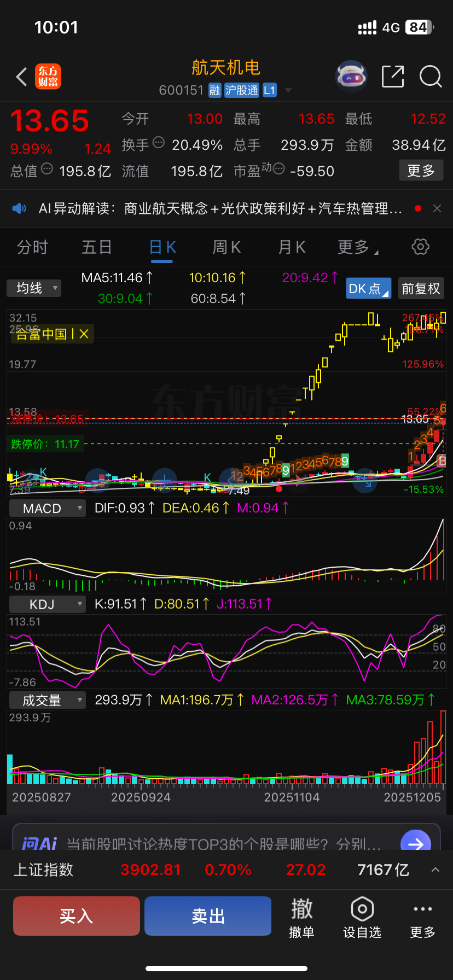
Task: Tap the 20251104 date label
Action: click(x=292, y=797)
